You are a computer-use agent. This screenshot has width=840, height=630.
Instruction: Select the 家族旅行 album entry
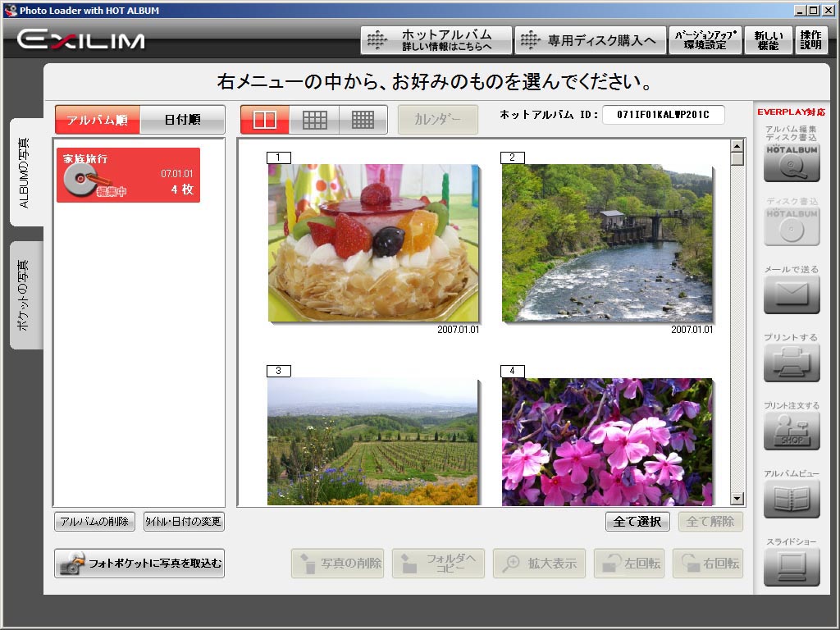click(127, 174)
